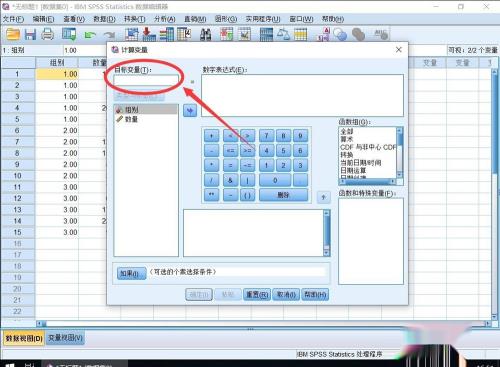Click the printer icon in the toolbar
This screenshot has height=367, width=500.
pos(47,34)
